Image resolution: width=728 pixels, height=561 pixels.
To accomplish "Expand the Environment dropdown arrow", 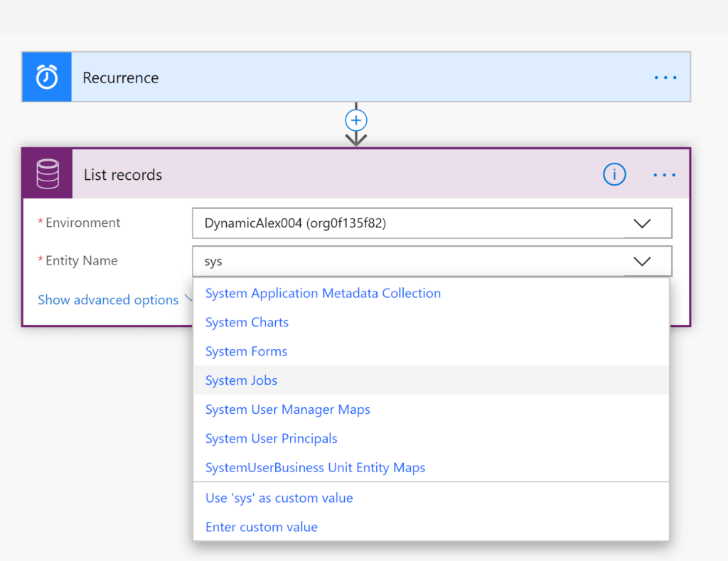I will 642,223.
